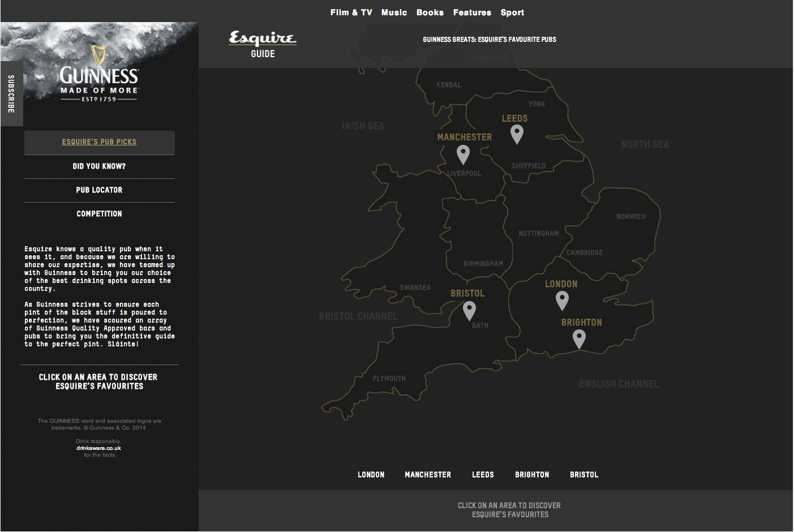This screenshot has width=794, height=532.
Task: Click the SWANSEA label on the map
Action: [x=415, y=288]
